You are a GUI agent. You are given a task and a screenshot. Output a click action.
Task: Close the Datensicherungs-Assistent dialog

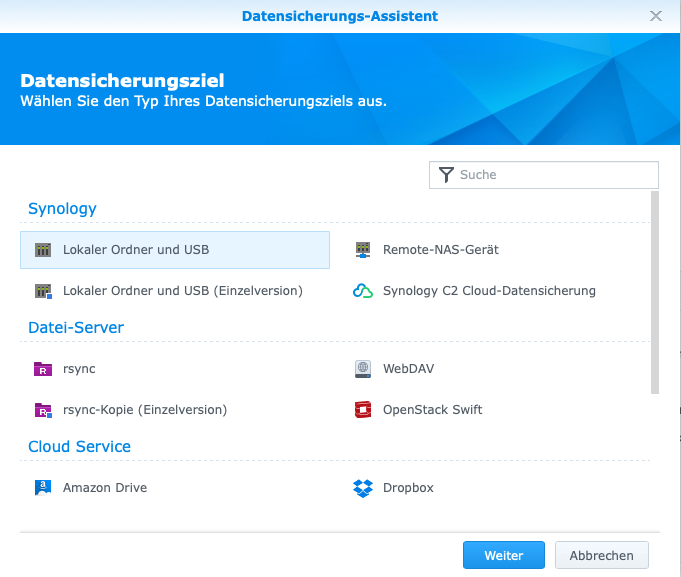(x=656, y=16)
